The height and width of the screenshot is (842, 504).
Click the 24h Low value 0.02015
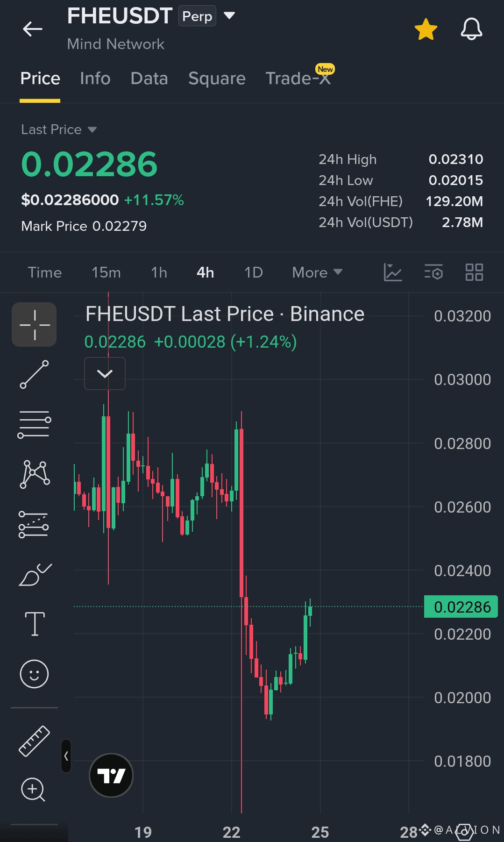coord(456,180)
